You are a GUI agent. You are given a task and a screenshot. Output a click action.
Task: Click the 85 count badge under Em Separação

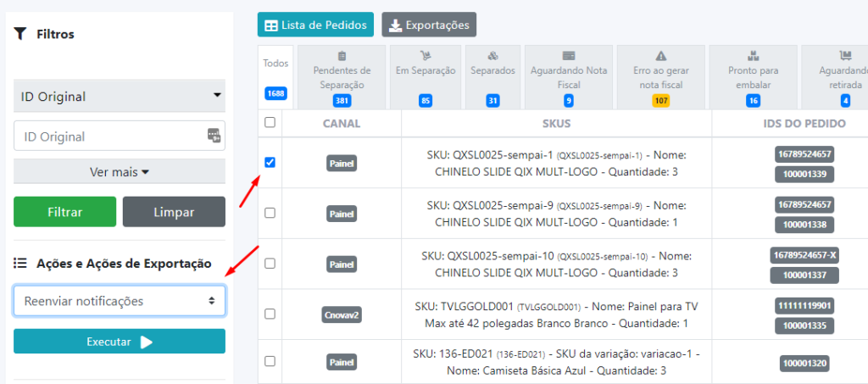pyautogui.click(x=426, y=101)
